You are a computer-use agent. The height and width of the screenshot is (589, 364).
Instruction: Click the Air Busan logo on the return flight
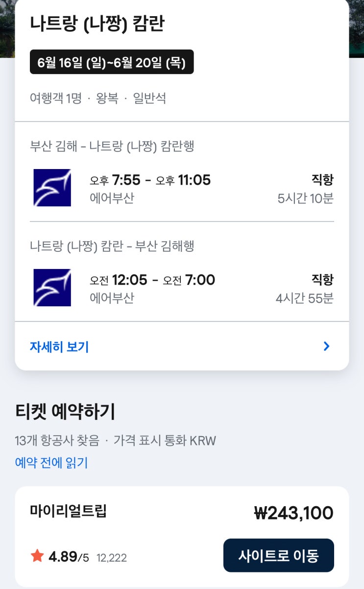(52, 288)
